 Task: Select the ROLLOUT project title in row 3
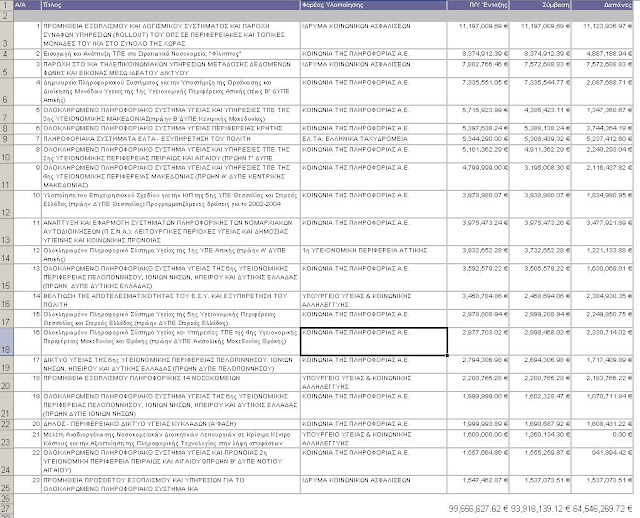pos(171,35)
